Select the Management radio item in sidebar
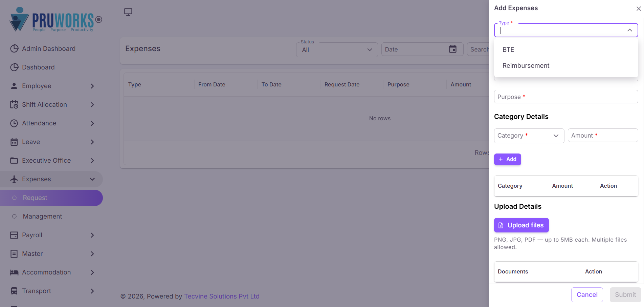Screen dimensions: 644x307 pos(51,217)
